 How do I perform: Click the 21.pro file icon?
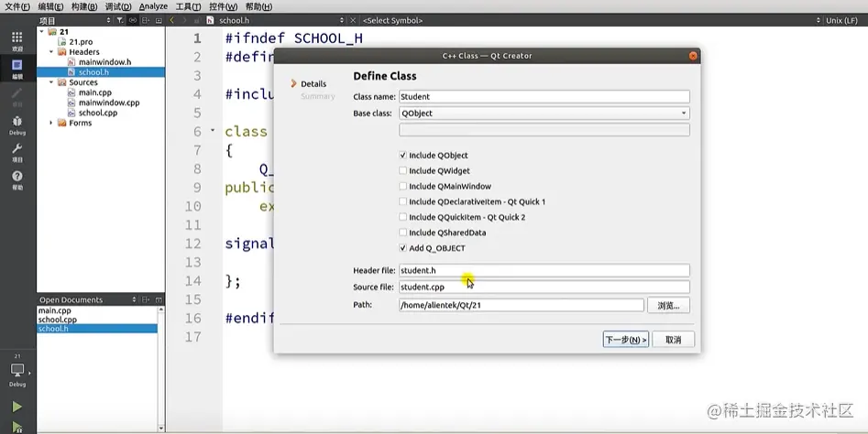[x=62, y=42]
